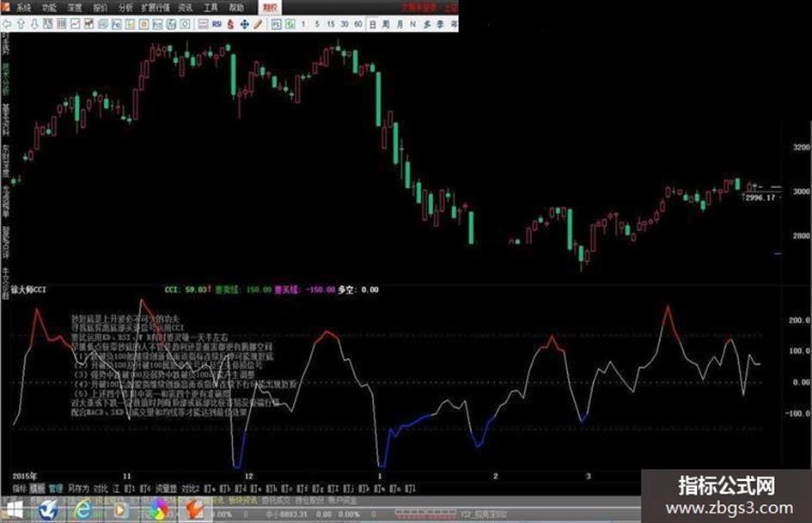Open the colorful pinwheel taskbar icon
This screenshot has height=523, width=812.
[x=158, y=511]
